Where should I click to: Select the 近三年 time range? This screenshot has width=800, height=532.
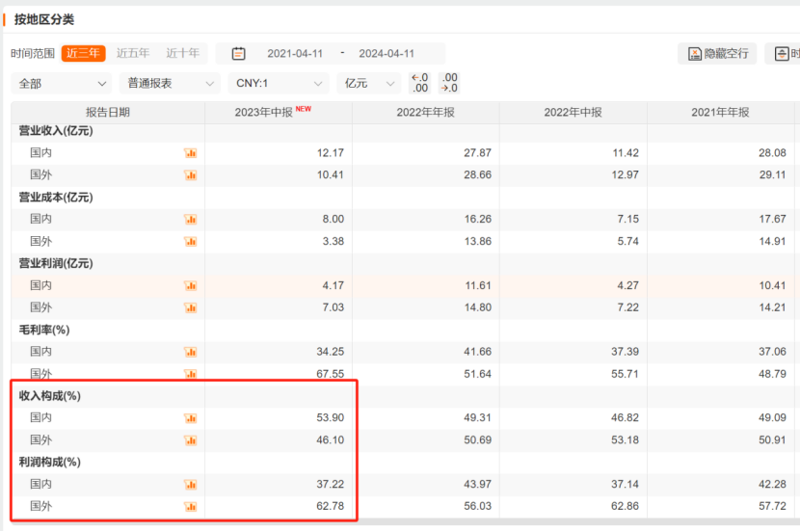pos(83,54)
